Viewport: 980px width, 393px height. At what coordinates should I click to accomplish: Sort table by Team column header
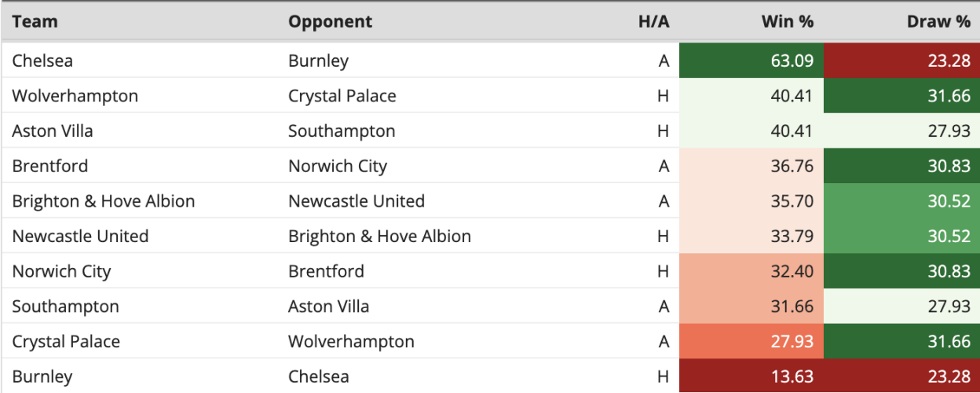coord(35,21)
